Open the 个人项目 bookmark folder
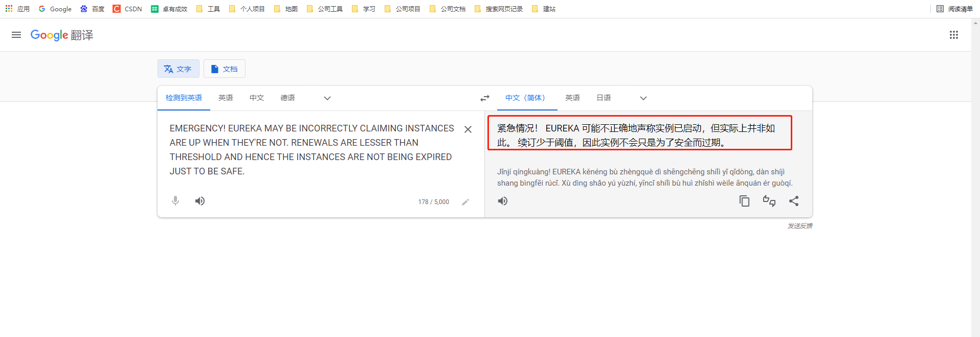Viewport: 980px width, 337px height. coord(247,9)
